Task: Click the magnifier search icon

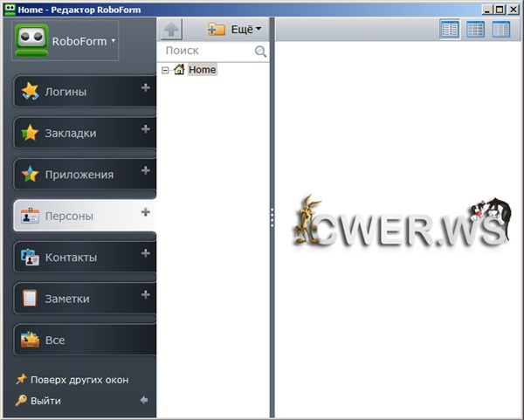Action: (260, 52)
